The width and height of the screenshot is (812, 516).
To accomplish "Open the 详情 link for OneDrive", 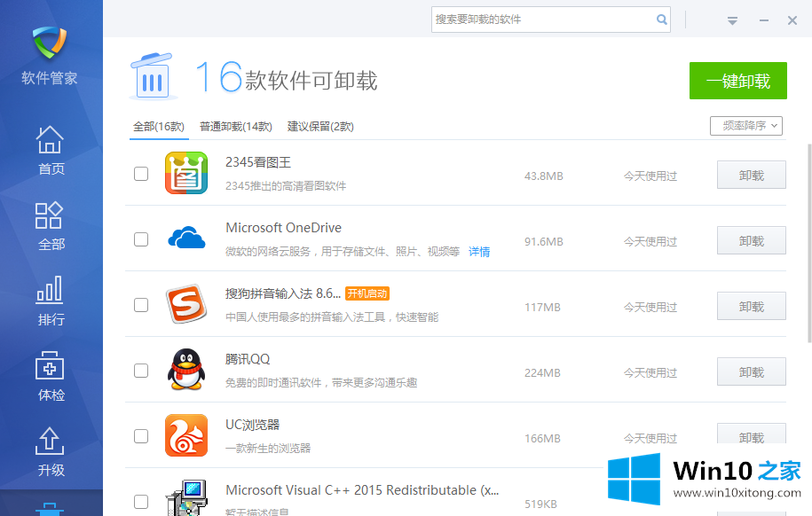I will click(479, 252).
